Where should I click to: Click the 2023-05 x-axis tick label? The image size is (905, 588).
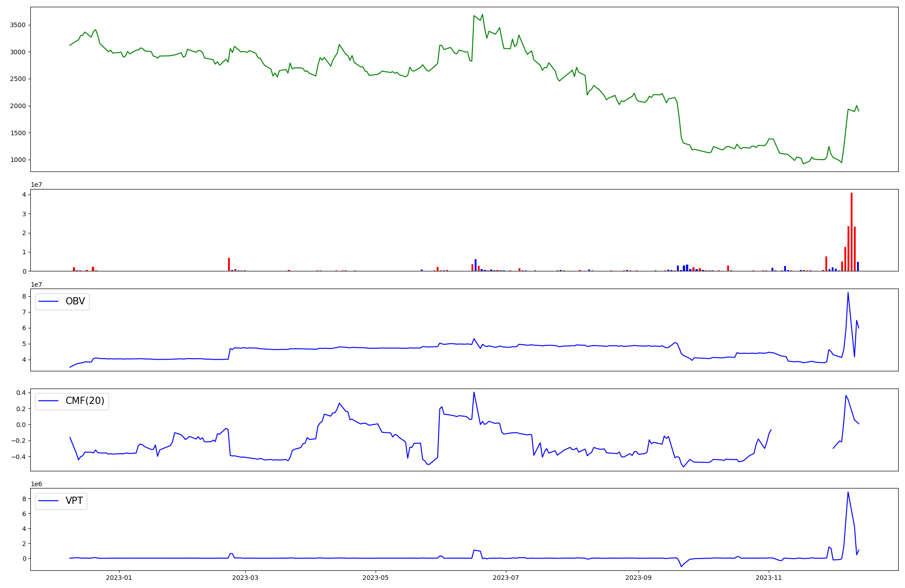click(x=376, y=577)
